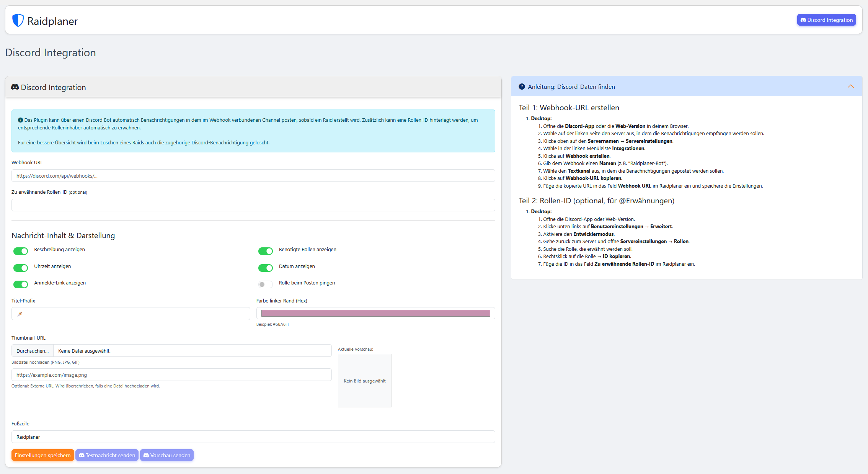Screen dimensions: 868x474
Task: Click the Einstellungen speichern button
Action: (x=42, y=455)
